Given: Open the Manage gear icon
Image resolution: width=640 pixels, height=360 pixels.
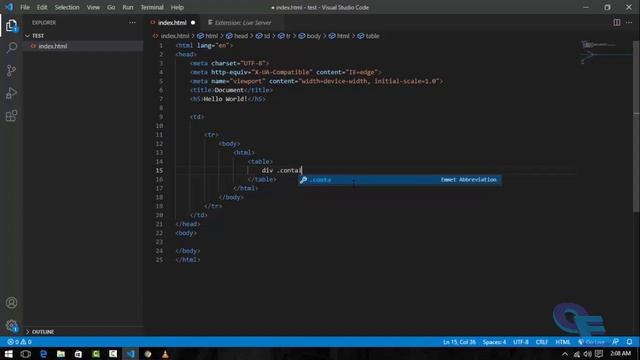Looking at the screenshot, I should 11,325.
